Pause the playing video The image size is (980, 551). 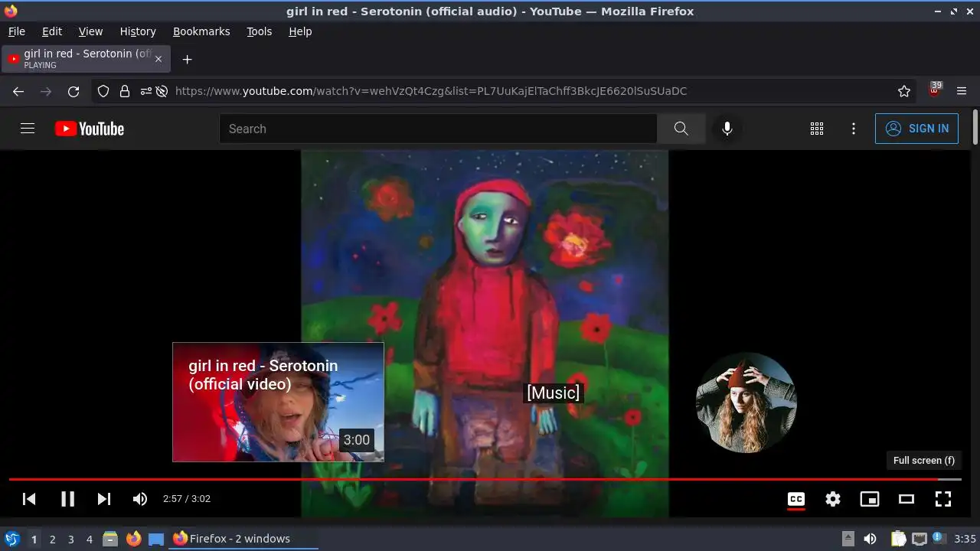[x=67, y=499]
